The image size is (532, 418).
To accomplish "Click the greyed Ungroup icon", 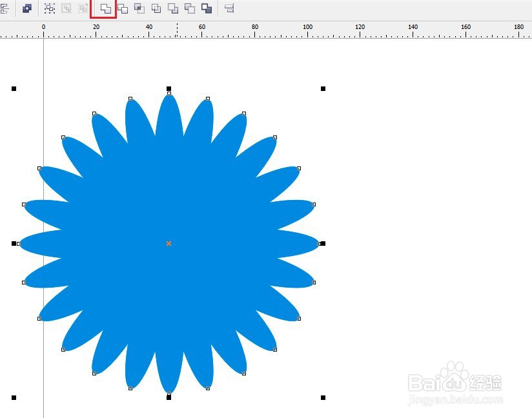I will [66, 8].
